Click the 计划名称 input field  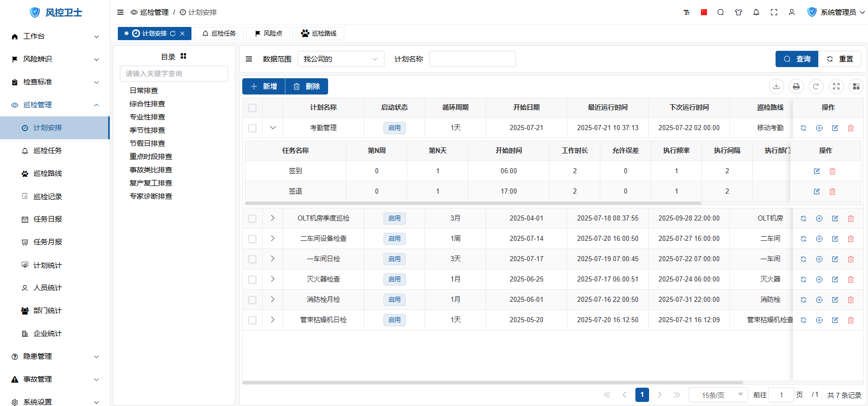tap(472, 59)
